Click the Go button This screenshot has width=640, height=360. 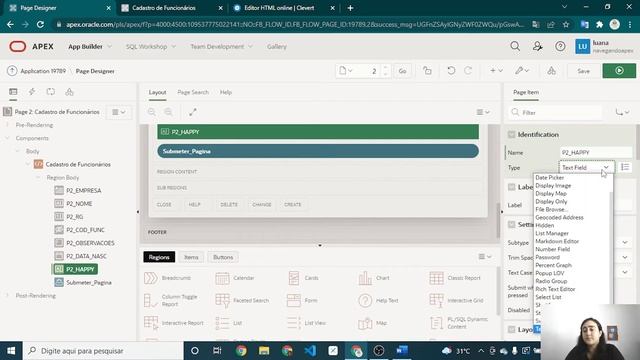[402, 71]
